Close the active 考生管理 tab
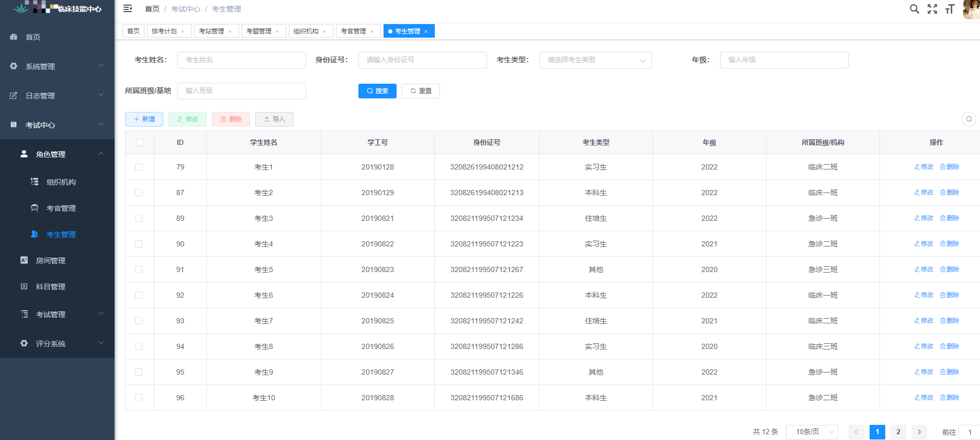Image resolution: width=980 pixels, height=440 pixels. point(426,31)
